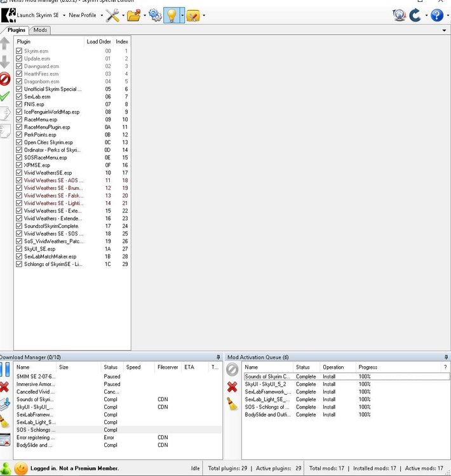Screen dimensions: 451x476
Task: Switch to the Mods tab
Action: click(40, 30)
